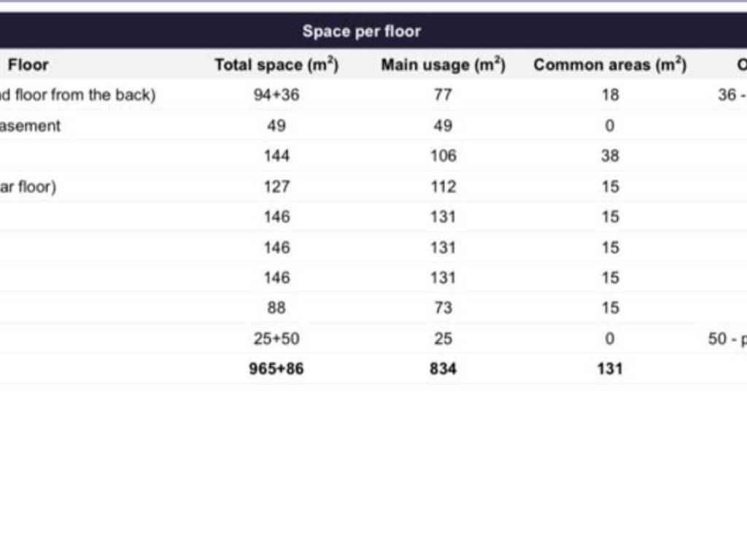The height and width of the screenshot is (560, 747).
Task: Click the "Space per floor" table title
Action: click(x=362, y=31)
